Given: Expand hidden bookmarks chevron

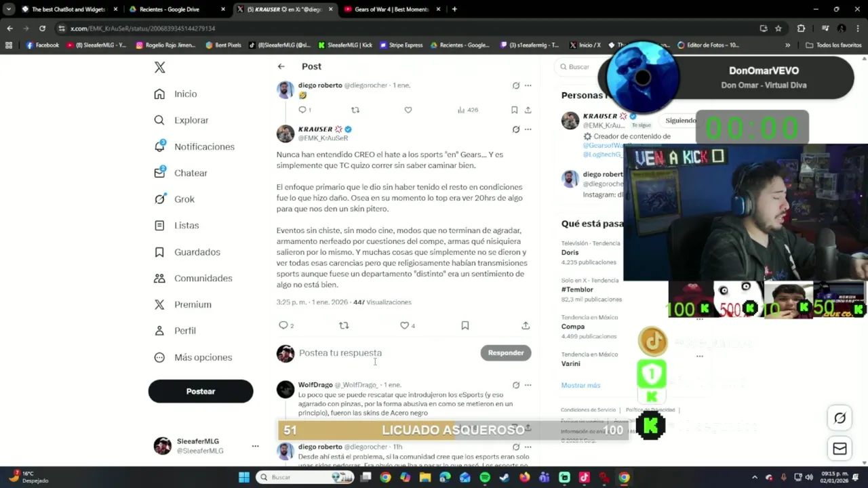Looking at the screenshot, I should [787, 45].
